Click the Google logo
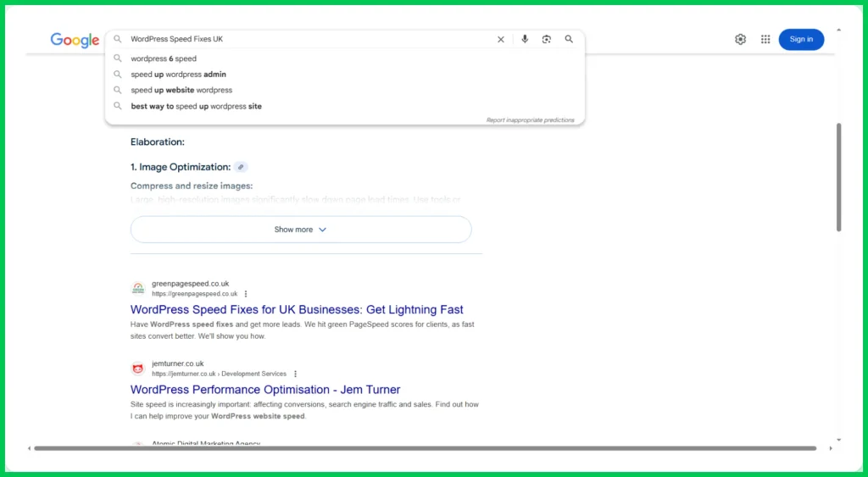868x477 pixels. coord(75,40)
